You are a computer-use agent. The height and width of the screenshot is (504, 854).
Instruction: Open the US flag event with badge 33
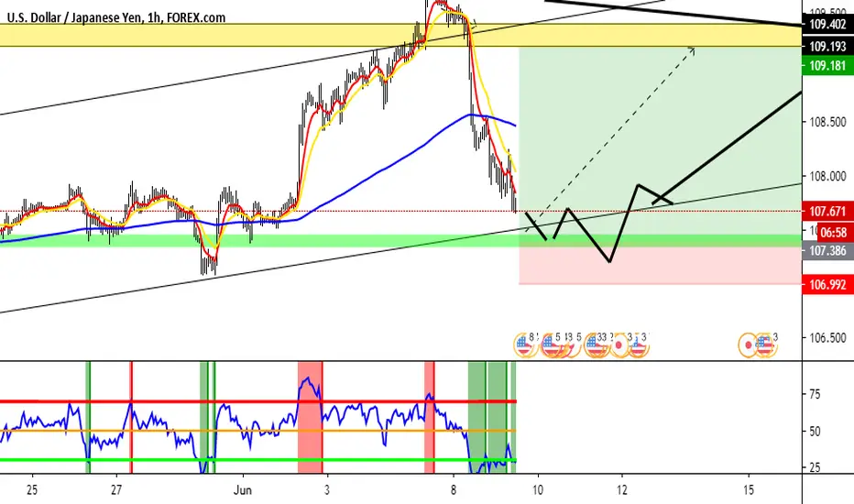click(x=596, y=345)
